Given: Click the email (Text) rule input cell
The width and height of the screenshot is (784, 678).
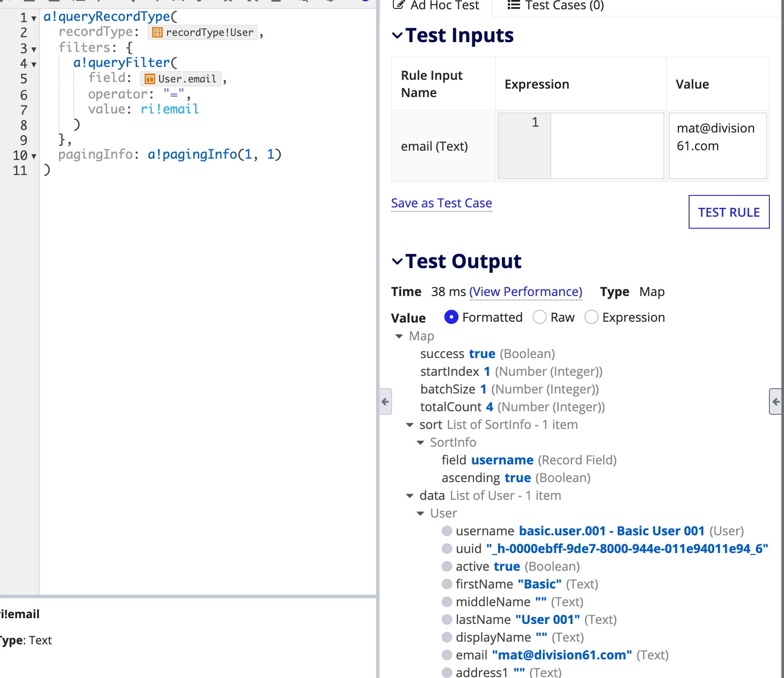Looking at the screenshot, I should coord(443,146).
